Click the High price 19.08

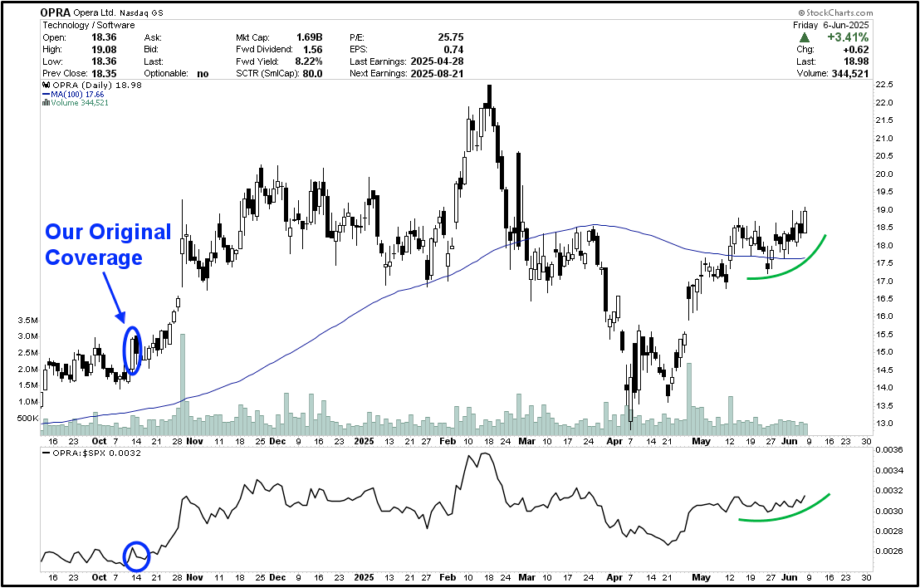[105, 50]
